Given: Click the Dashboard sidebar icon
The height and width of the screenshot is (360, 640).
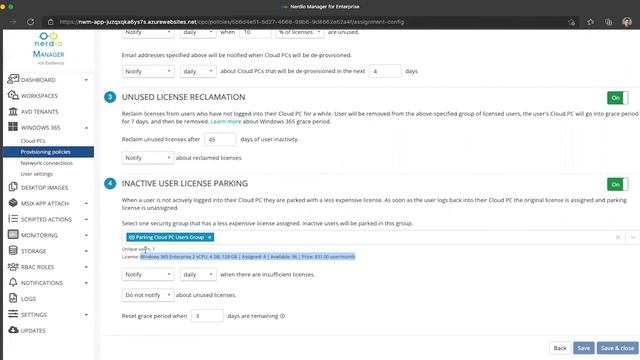Looking at the screenshot, I should tap(13, 79).
